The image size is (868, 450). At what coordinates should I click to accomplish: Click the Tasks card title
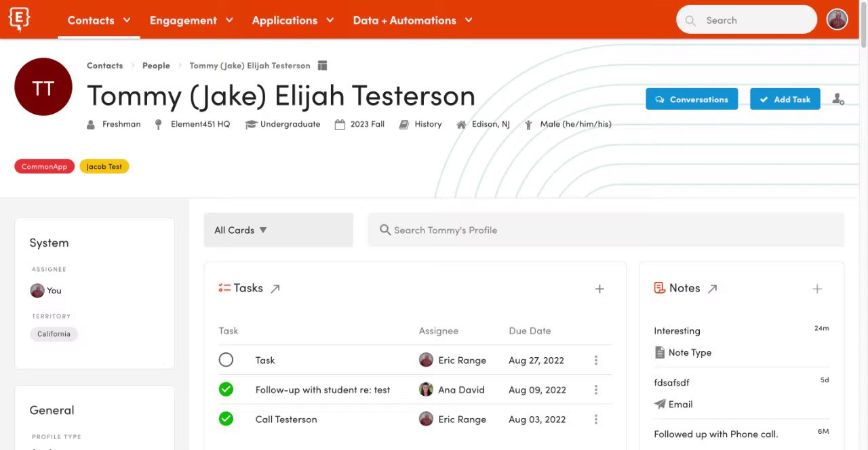tap(248, 288)
